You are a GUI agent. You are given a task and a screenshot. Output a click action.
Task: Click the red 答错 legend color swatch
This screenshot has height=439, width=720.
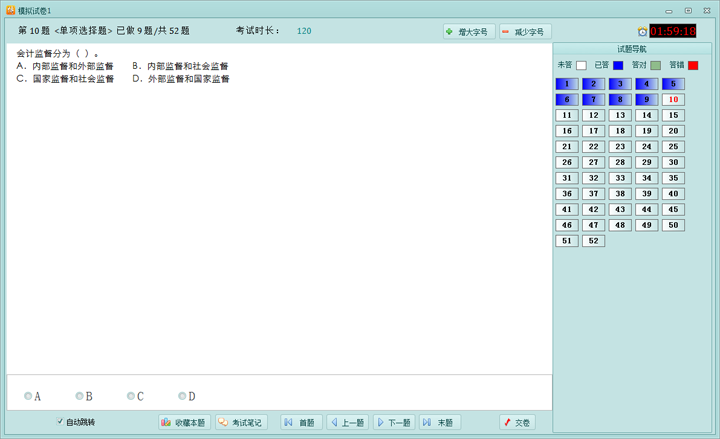(x=693, y=66)
